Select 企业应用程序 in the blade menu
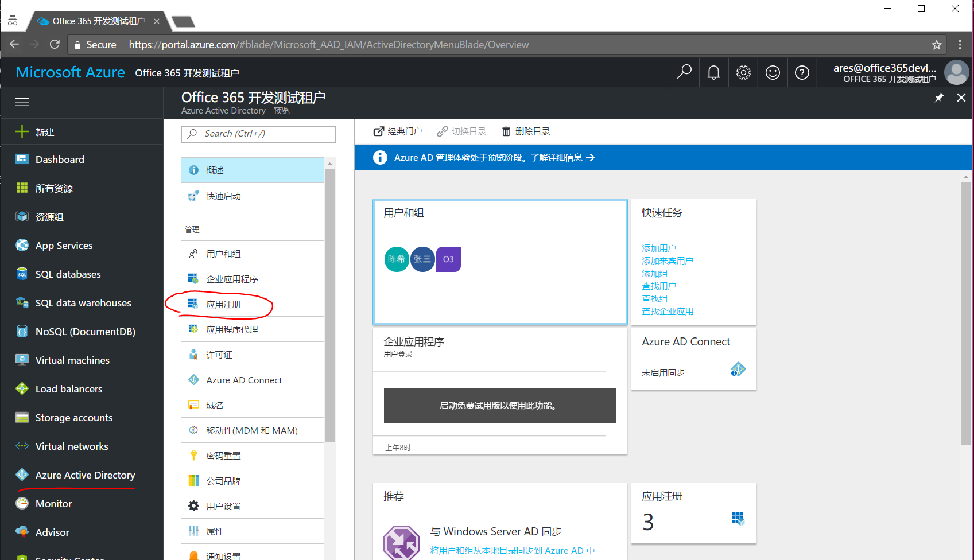 [253, 279]
